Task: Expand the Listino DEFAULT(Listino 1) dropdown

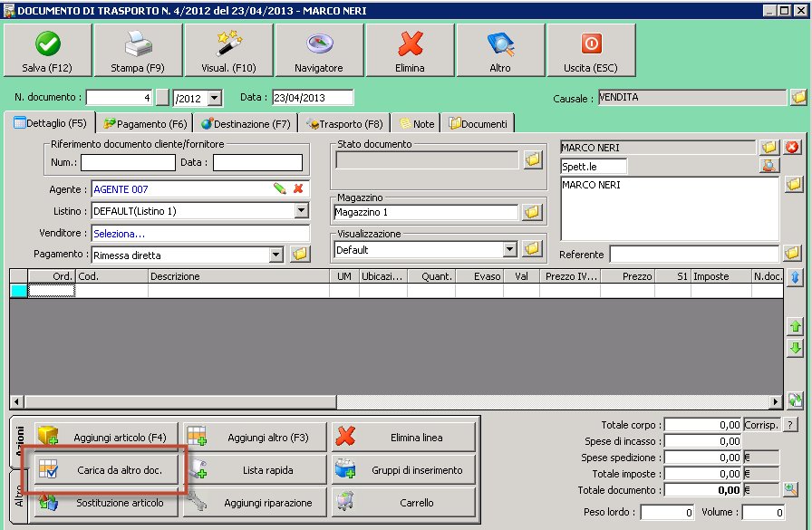Action: pyautogui.click(x=302, y=210)
